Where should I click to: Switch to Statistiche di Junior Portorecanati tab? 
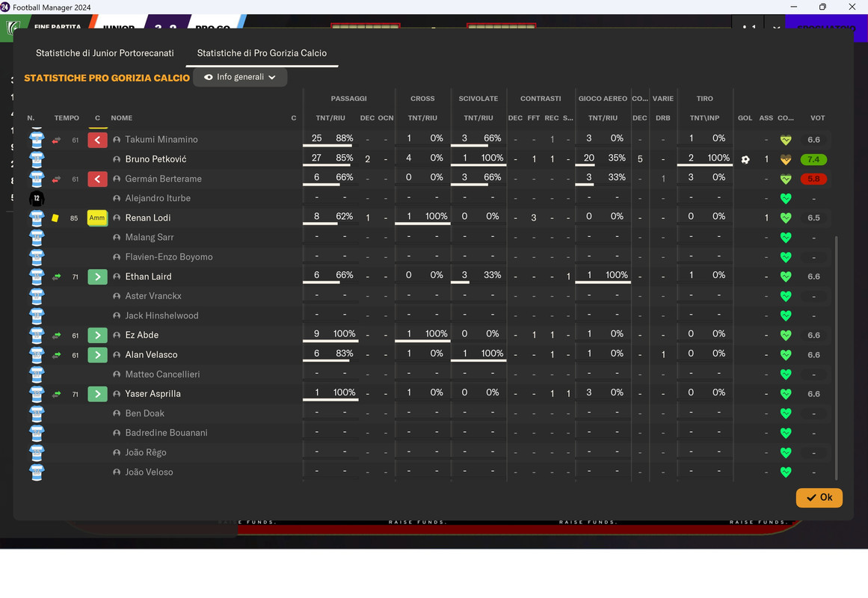(105, 53)
